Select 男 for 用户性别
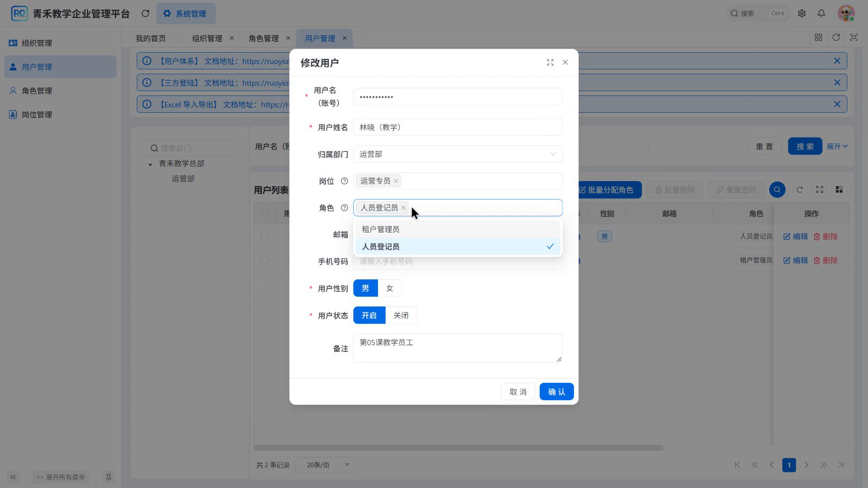Image resolution: width=868 pixels, height=488 pixels. pos(366,288)
